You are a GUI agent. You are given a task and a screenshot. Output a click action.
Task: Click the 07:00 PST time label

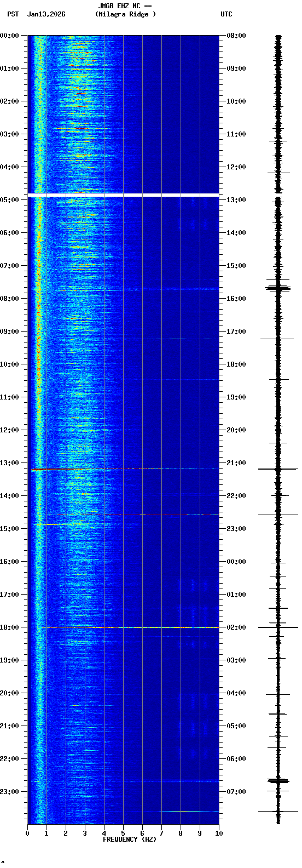click(x=9, y=266)
